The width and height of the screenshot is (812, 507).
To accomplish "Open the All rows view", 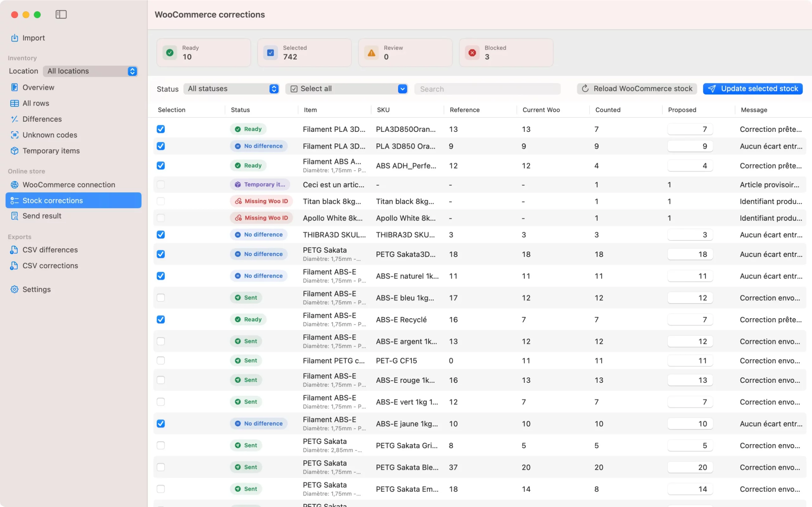I will click(36, 103).
